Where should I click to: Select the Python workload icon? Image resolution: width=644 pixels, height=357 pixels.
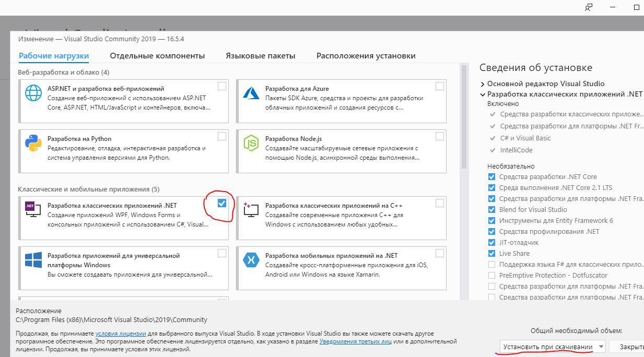click(x=33, y=143)
